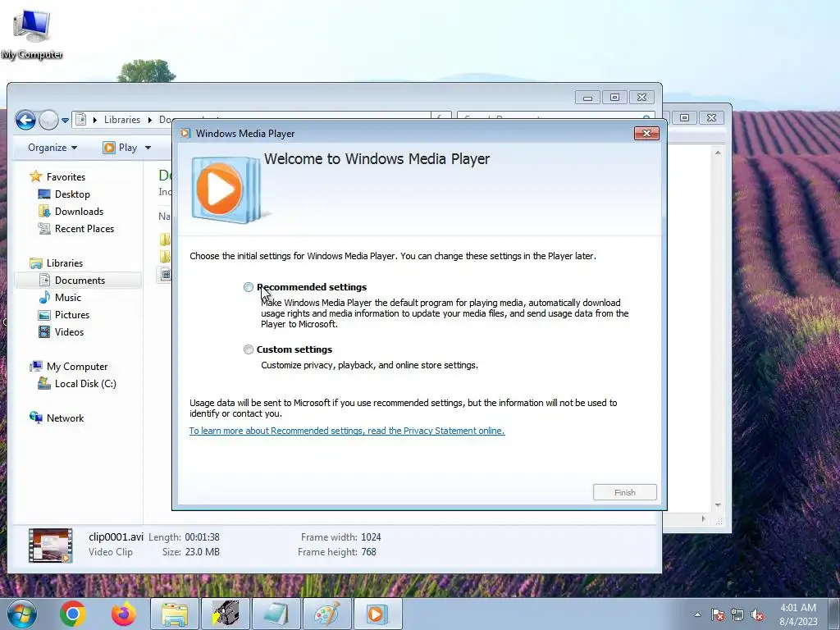Image resolution: width=840 pixels, height=630 pixels.
Task: Click the Music note icon
Action: (44, 297)
